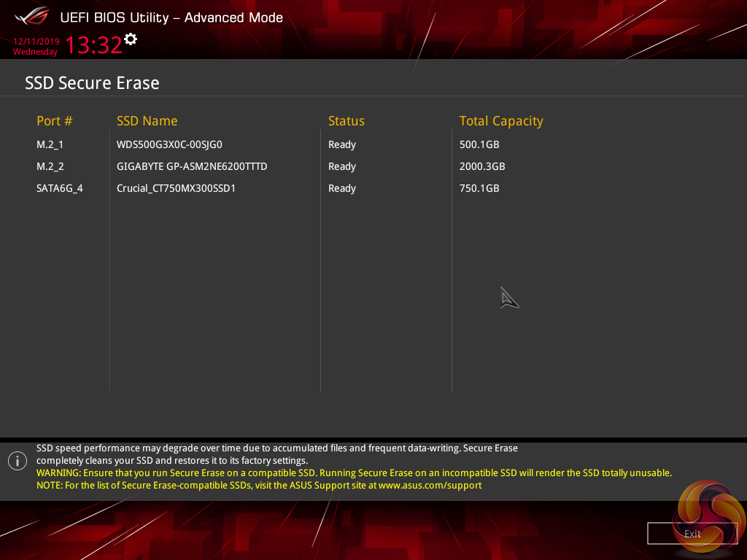Click the Total Capacity column header

pyautogui.click(x=501, y=122)
